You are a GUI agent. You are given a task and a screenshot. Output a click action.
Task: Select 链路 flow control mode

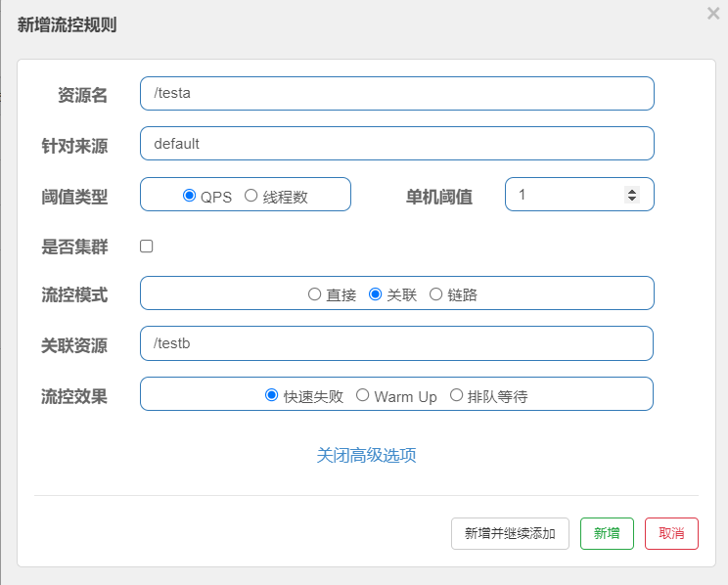(435, 293)
